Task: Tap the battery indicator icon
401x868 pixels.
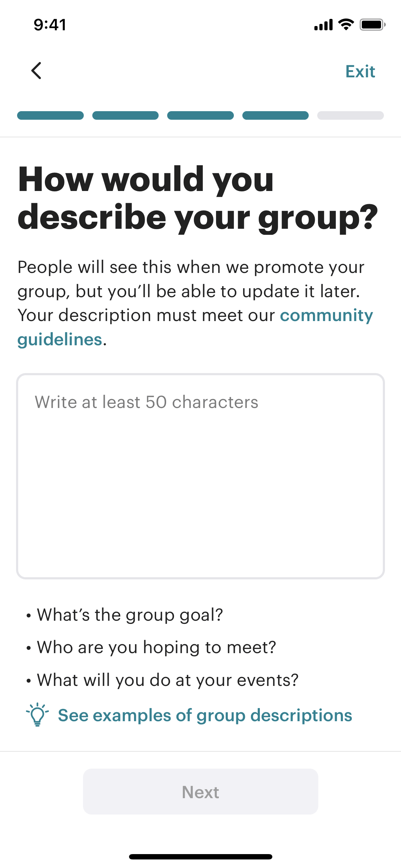Action: tap(372, 25)
